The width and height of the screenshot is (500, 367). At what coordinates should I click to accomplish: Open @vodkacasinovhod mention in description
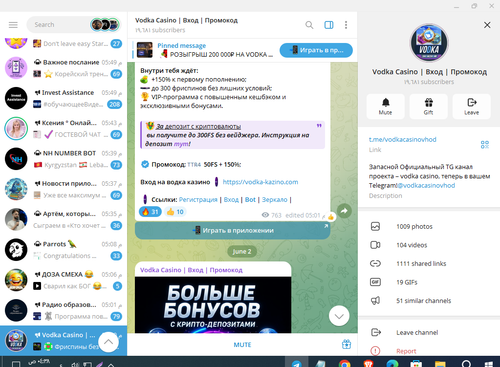(x=426, y=185)
